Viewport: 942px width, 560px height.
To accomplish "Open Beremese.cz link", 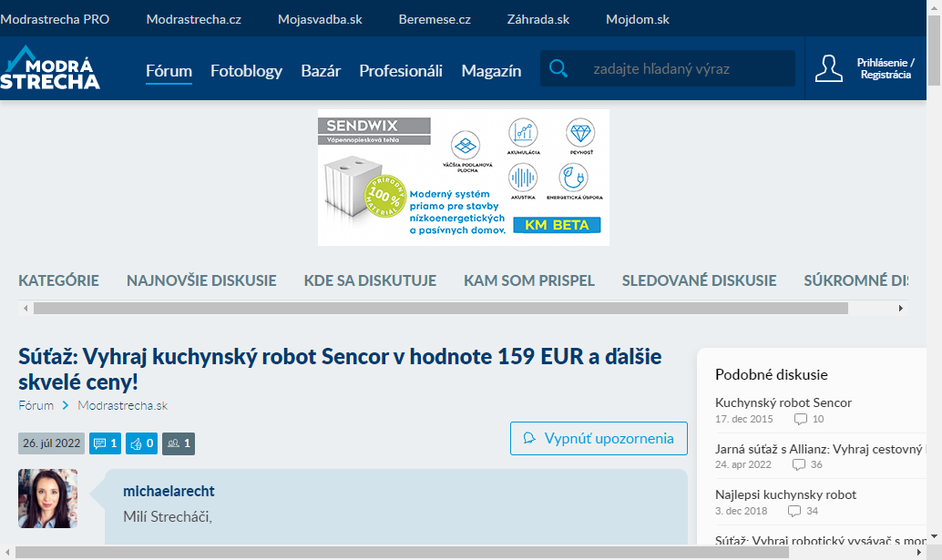I will [x=435, y=19].
